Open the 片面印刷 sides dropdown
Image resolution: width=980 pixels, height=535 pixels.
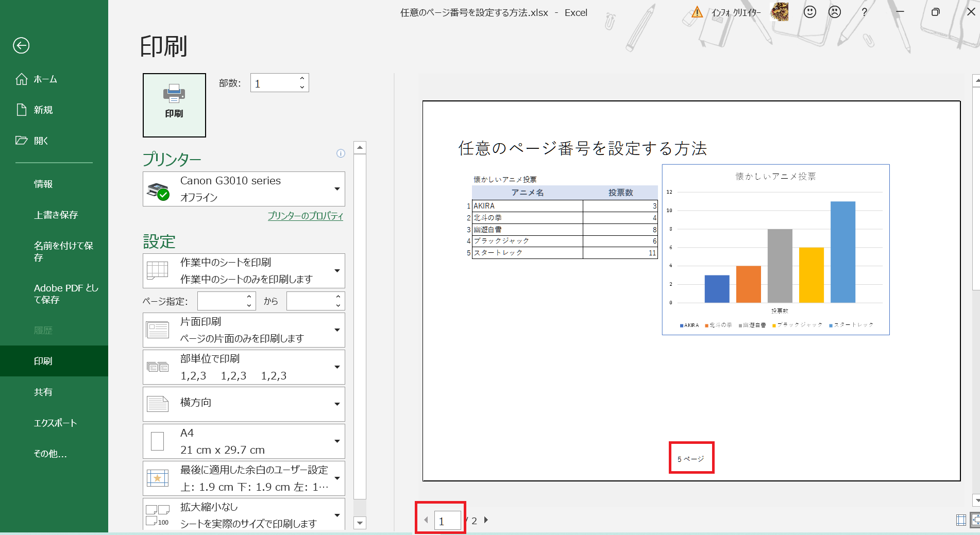click(244, 330)
